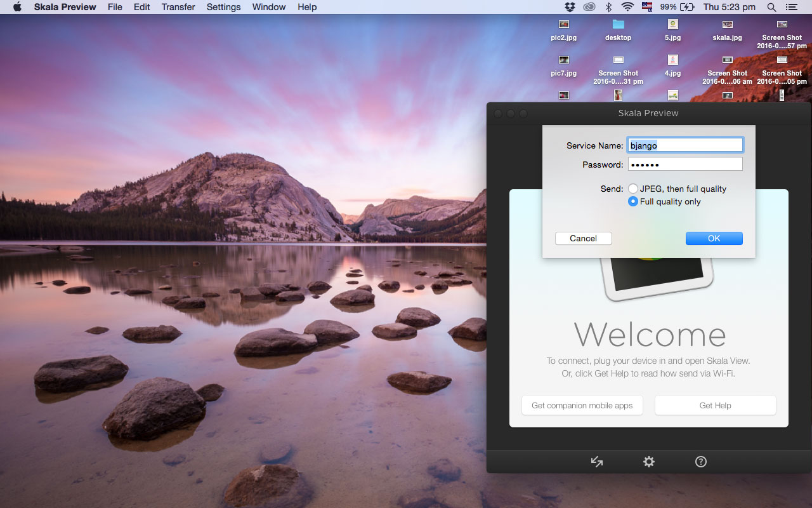
Task: Open the Wi-Fi status icon
Action: 627,7
